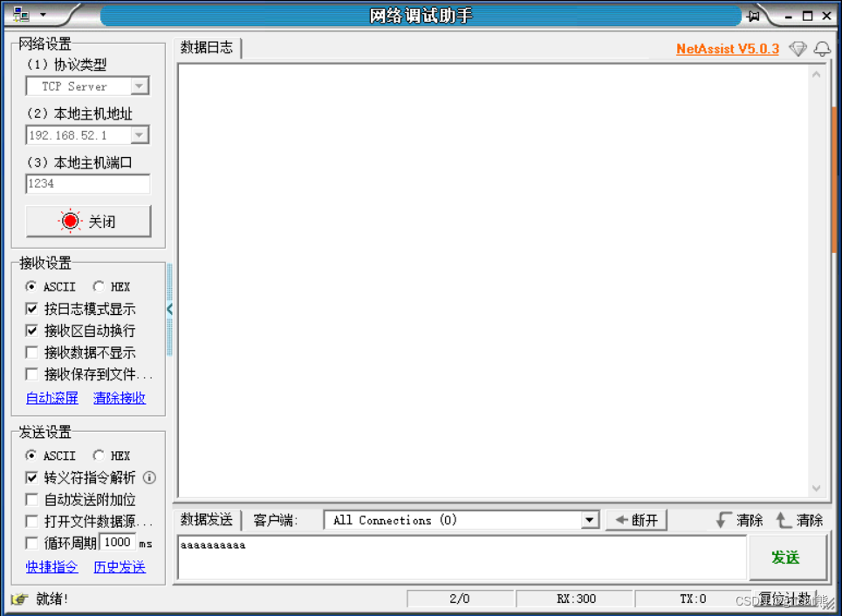Click the TX:0 status counter

tap(693, 599)
